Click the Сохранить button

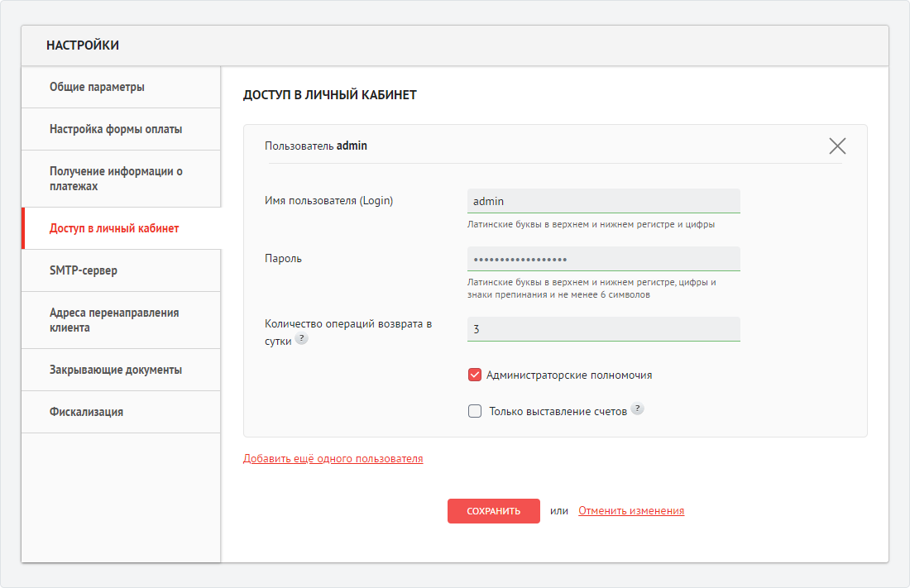493,511
